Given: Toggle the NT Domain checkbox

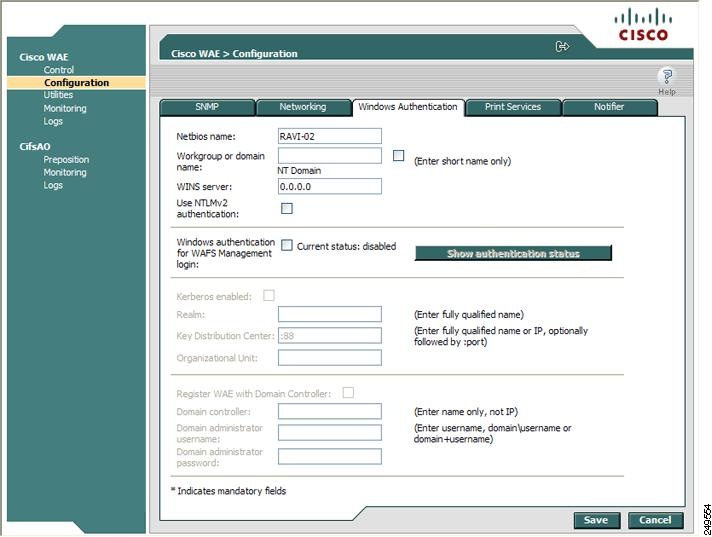Looking at the screenshot, I should pos(398,156).
